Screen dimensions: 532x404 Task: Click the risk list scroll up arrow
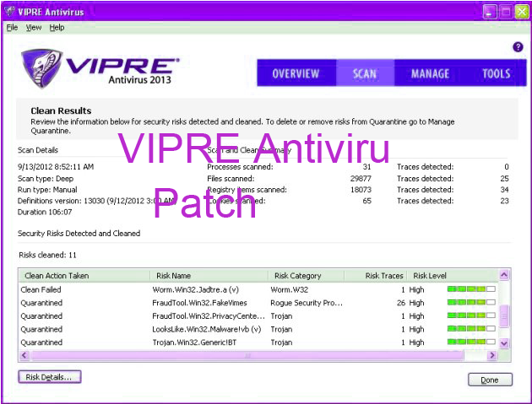(x=504, y=275)
